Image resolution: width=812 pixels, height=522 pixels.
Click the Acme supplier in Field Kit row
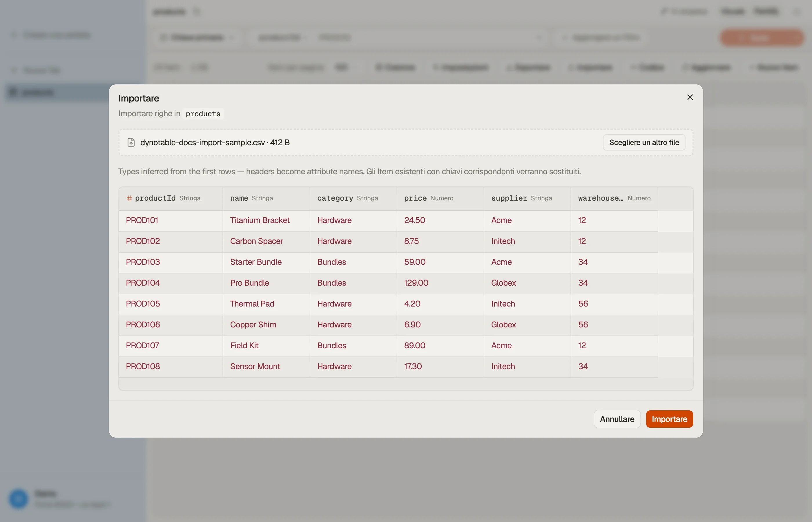tap(527, 346)
